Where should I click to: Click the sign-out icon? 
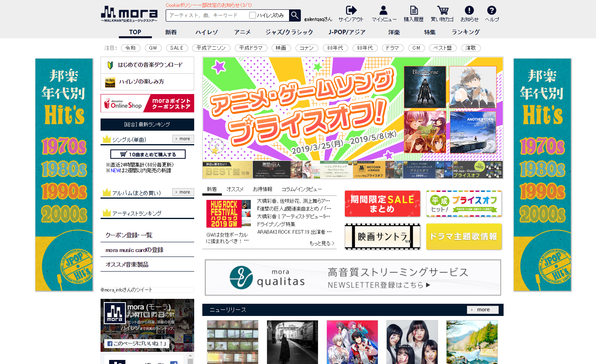pyautogui.click(x=351, y=10)
